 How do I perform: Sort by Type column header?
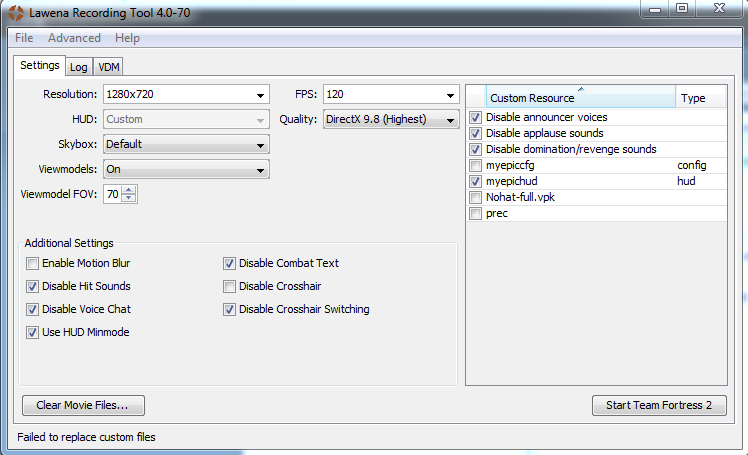pos(701,97)
